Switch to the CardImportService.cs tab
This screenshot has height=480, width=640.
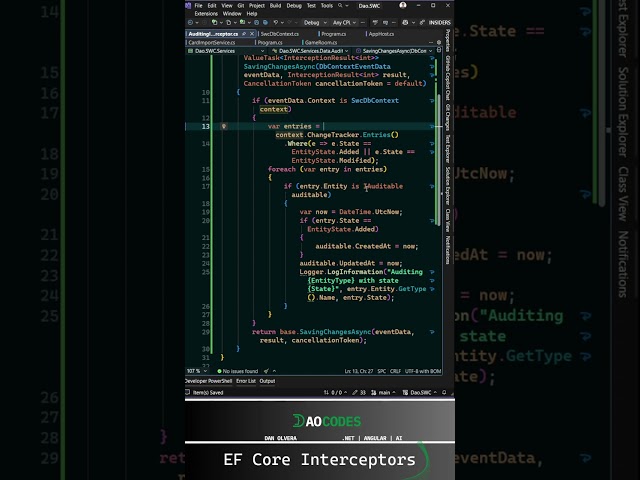[x=211, y=42]
